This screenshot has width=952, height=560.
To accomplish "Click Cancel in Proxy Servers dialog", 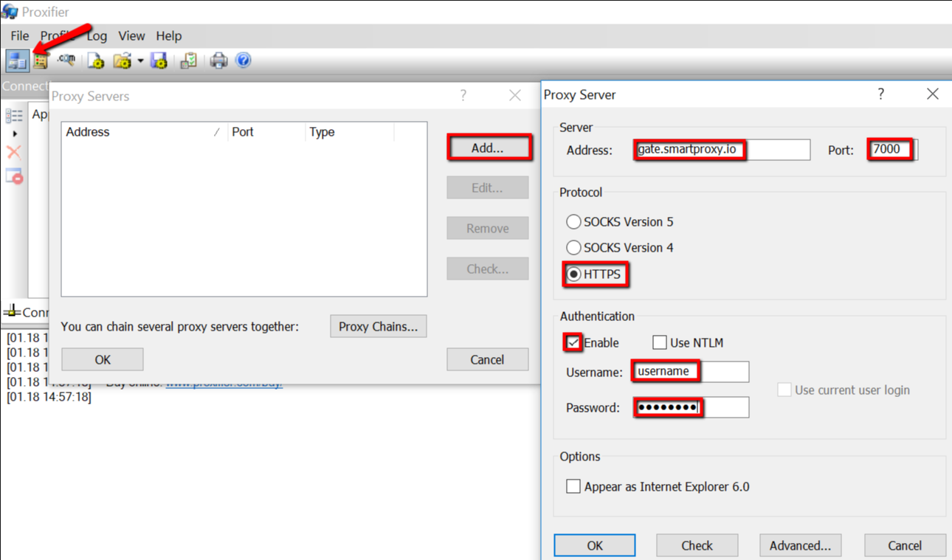I will [487, 359].
